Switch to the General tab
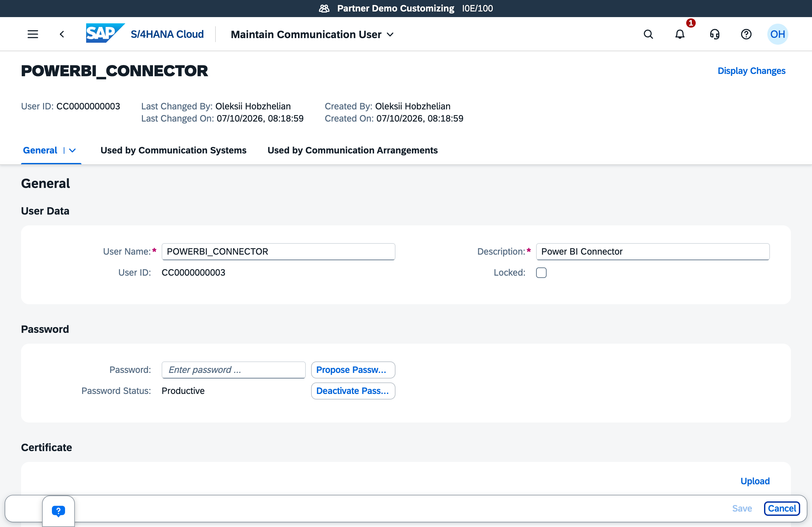Image resolution: width=812 pixels, height=527 pixels. click(40, 150)
